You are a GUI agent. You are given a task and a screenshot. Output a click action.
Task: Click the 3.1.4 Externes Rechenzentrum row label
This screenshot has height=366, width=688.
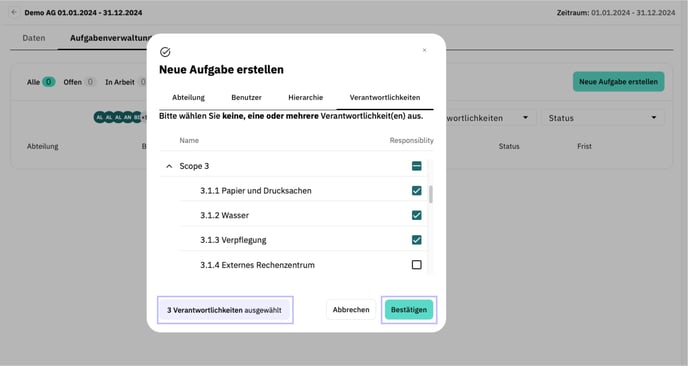257,265
